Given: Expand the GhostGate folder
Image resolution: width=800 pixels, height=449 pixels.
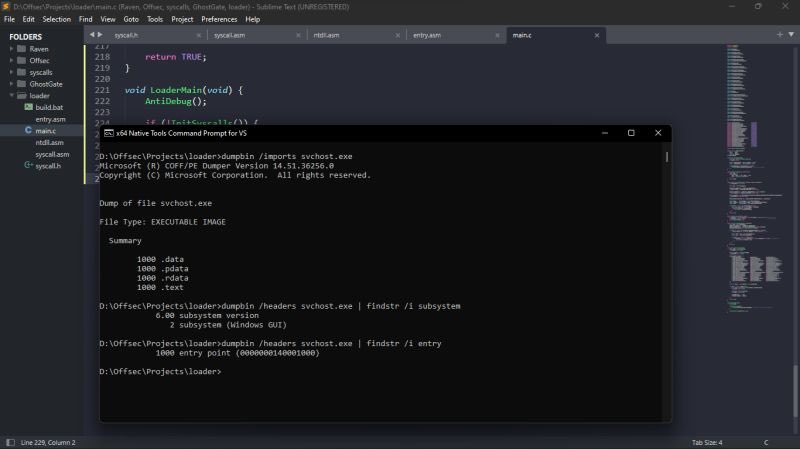Looking at the screenshot, I should tap(11, 84).
